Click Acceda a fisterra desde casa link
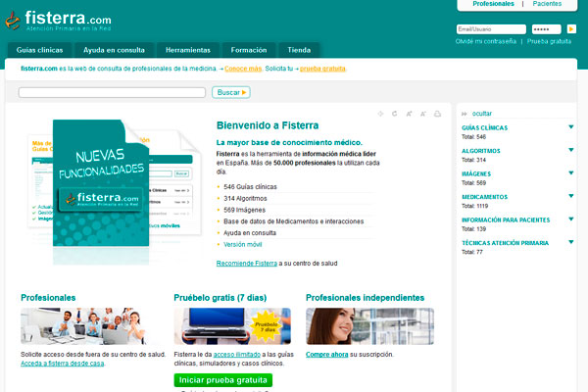588x392 pixels. (63, 364)
